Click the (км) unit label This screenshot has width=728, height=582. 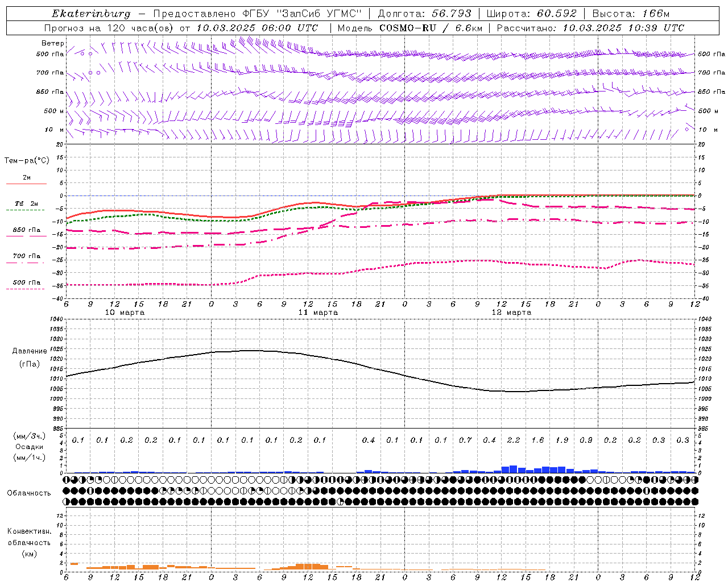point(29,554)
